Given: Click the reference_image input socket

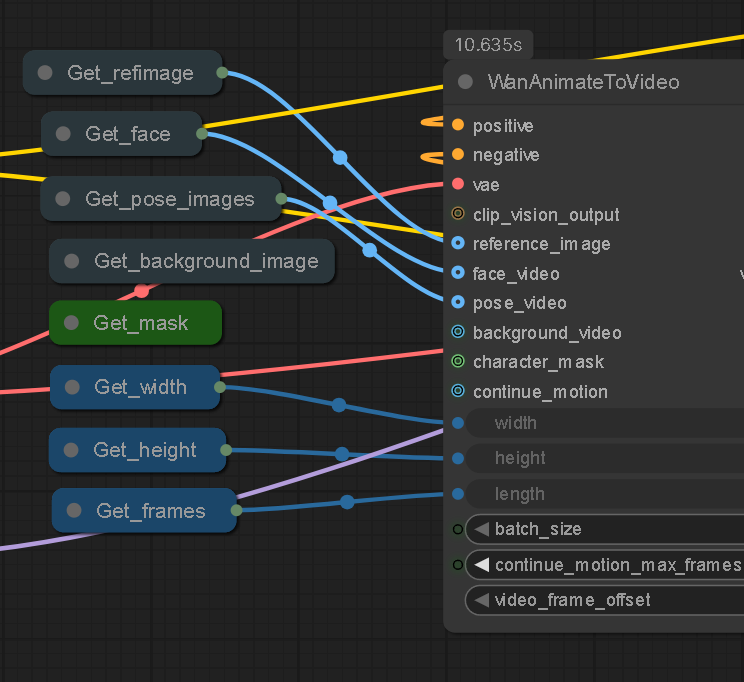Looking at the screenshot, I should 458,243.
